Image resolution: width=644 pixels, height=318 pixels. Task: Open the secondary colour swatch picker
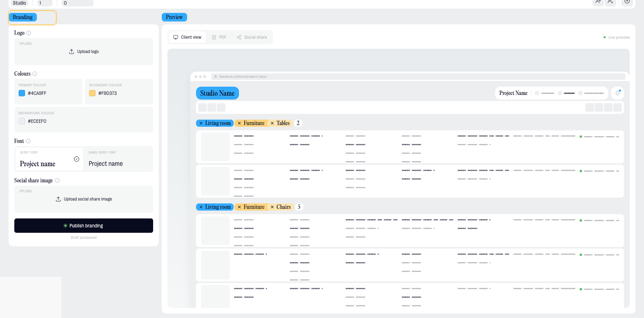coord(92,93)
